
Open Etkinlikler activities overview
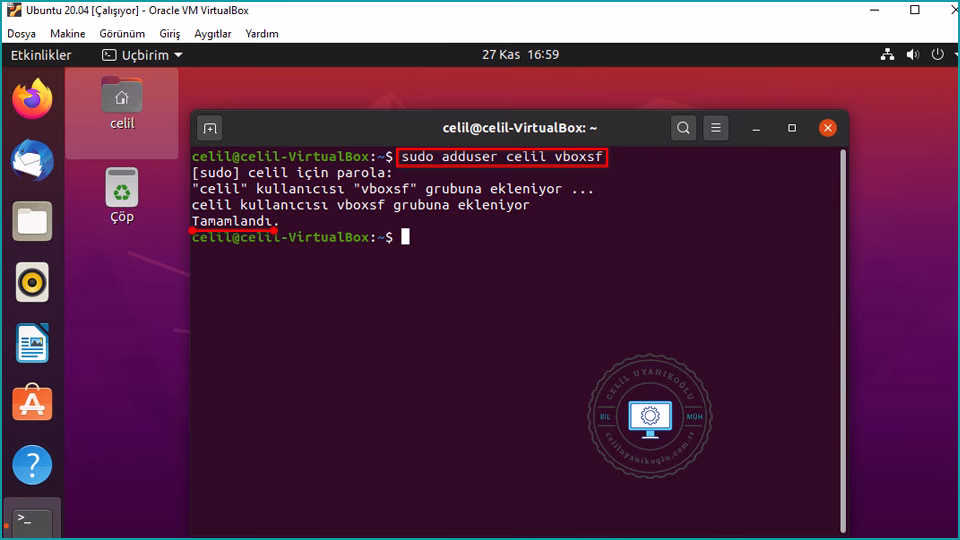[41, 55]
